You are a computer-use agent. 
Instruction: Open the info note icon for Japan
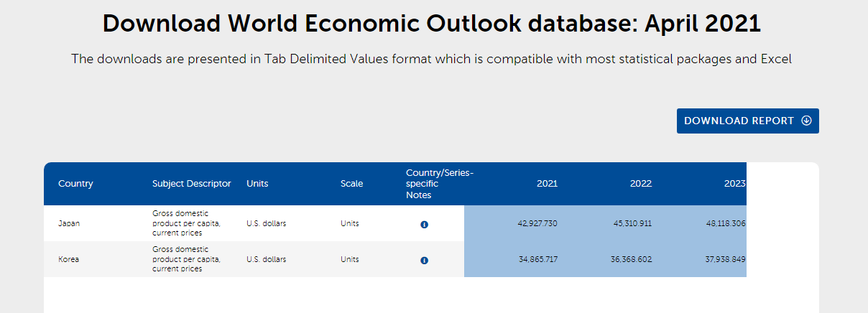point(424,225)
